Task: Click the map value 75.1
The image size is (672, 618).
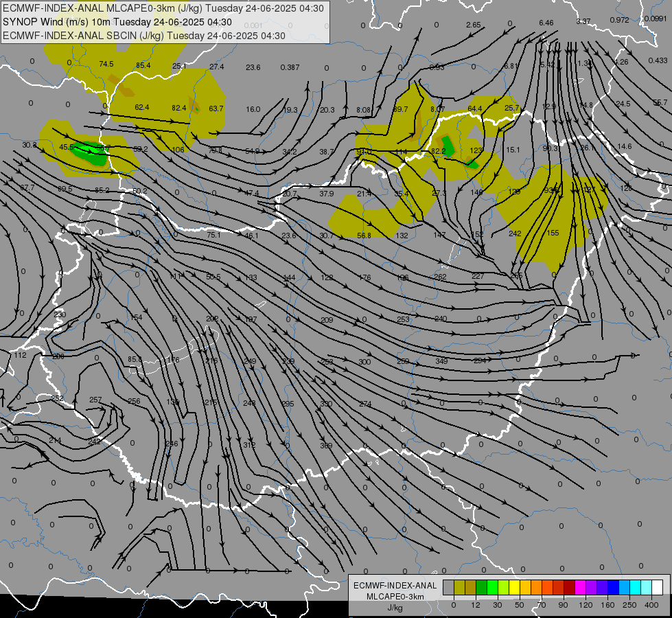Action: pyautogui.click(x=213, y=235)
